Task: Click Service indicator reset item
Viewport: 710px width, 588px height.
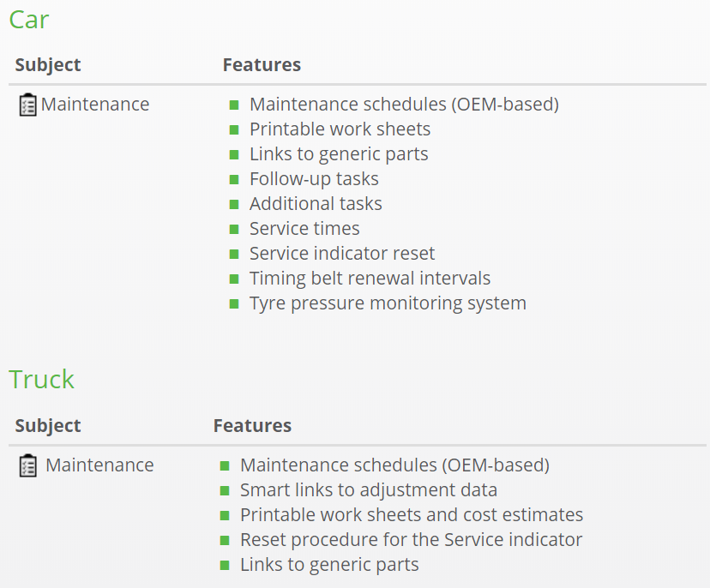Action: [x=342, y=254]
